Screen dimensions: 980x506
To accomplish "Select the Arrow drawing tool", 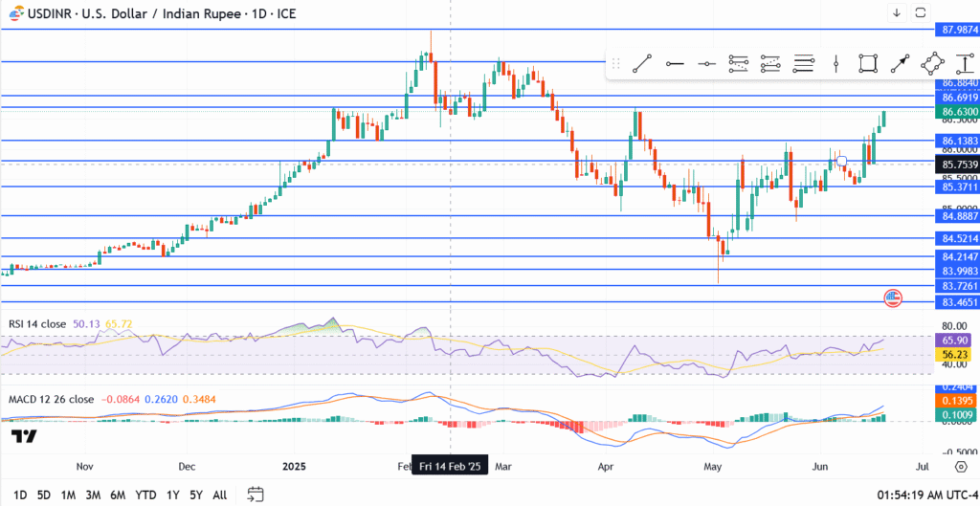I will pos(900,63).
